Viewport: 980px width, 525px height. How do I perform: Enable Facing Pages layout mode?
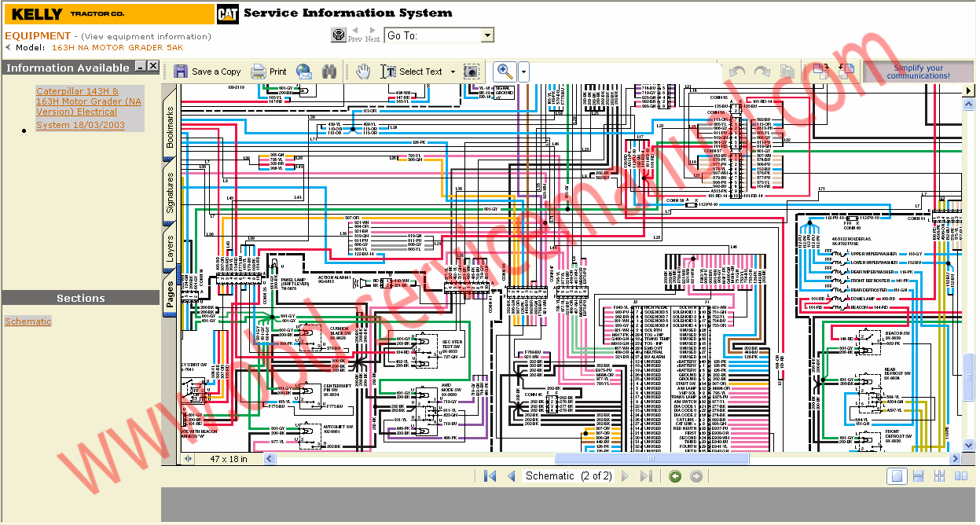click(960, 475)
